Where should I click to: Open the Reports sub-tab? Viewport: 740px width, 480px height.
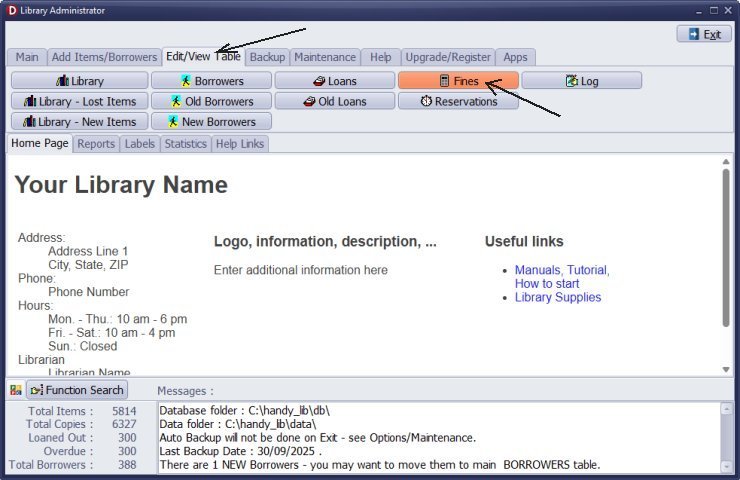pos(96,144)
